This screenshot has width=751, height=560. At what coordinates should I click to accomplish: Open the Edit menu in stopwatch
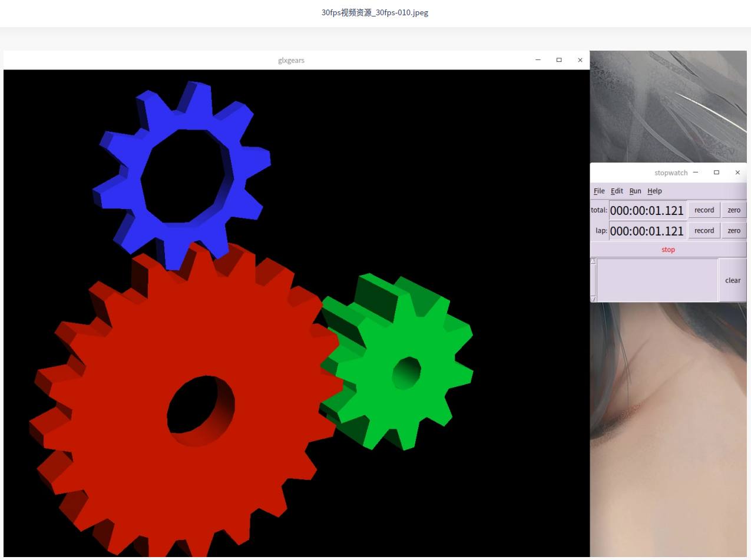point(617,191)
